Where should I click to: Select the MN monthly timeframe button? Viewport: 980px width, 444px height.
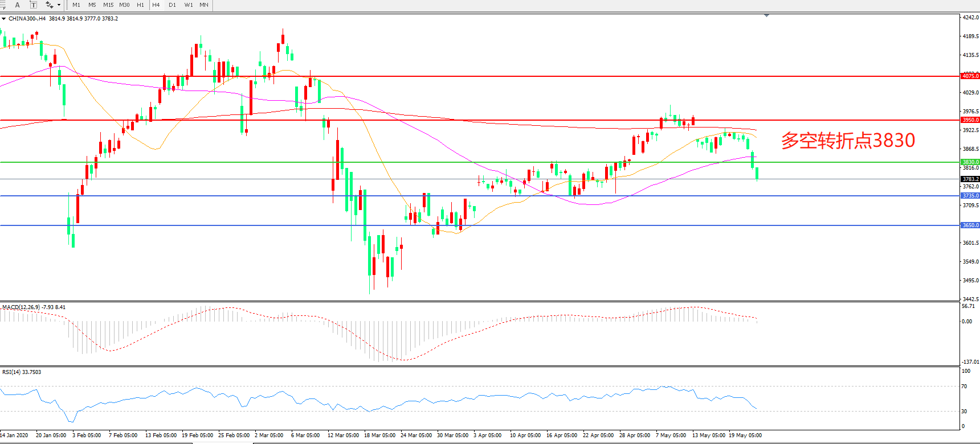(204, 5)
